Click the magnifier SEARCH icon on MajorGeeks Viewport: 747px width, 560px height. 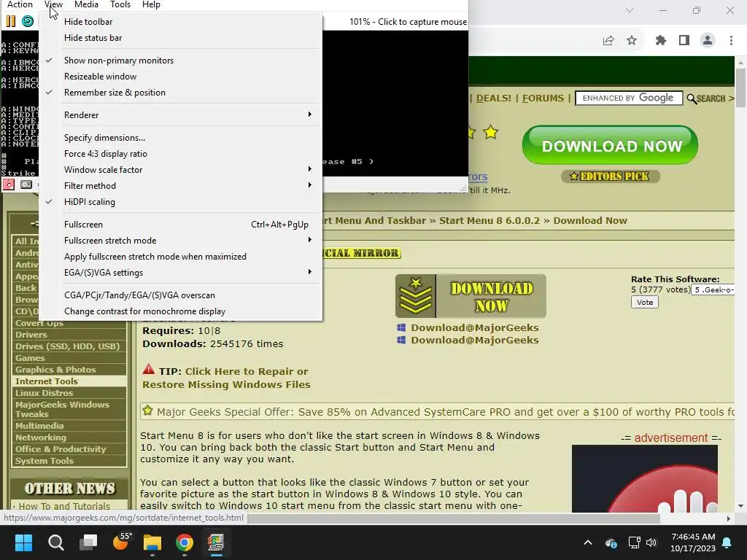click(692, 98)
